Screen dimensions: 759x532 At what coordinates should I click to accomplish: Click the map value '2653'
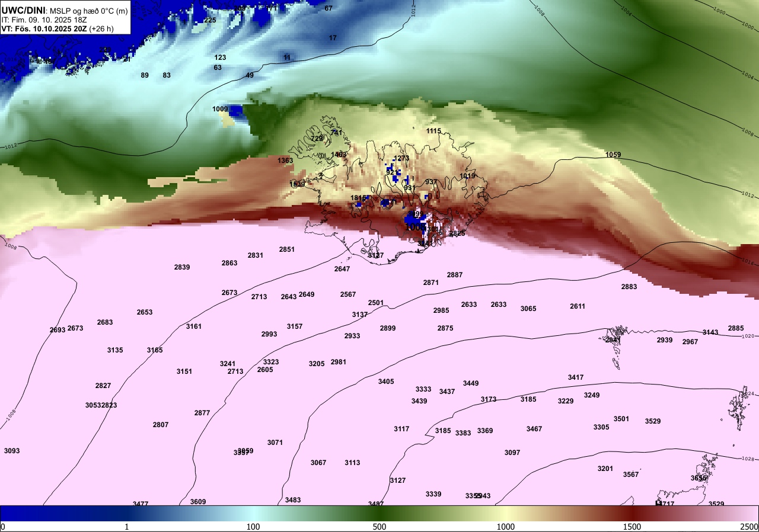pyautogui.click(x=145, y=312)
